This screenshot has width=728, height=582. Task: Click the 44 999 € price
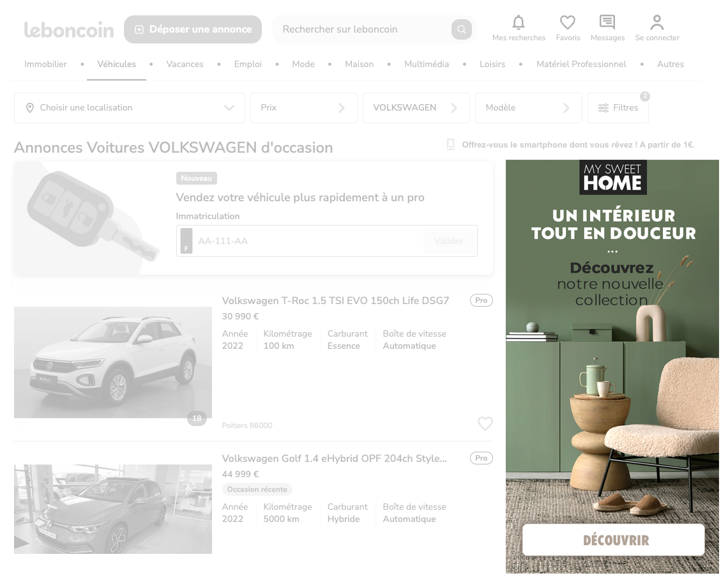tap(241, 474)
